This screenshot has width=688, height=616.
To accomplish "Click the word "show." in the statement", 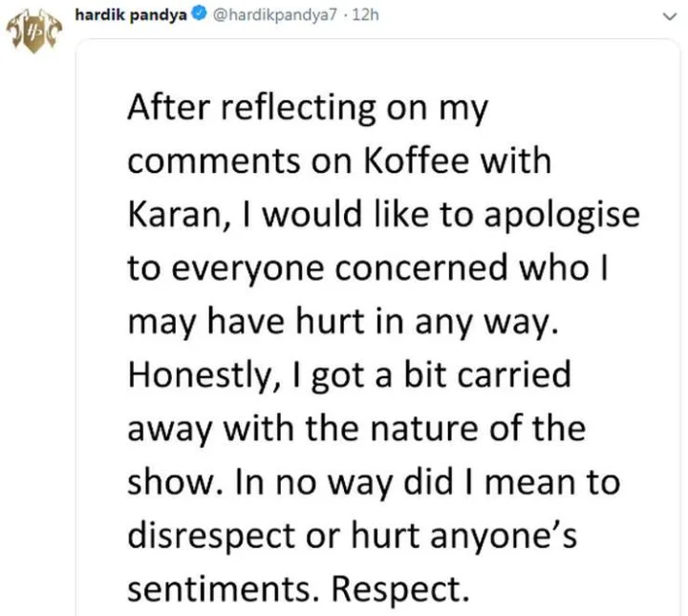I will pyautogui.click(x=176, y=482).
